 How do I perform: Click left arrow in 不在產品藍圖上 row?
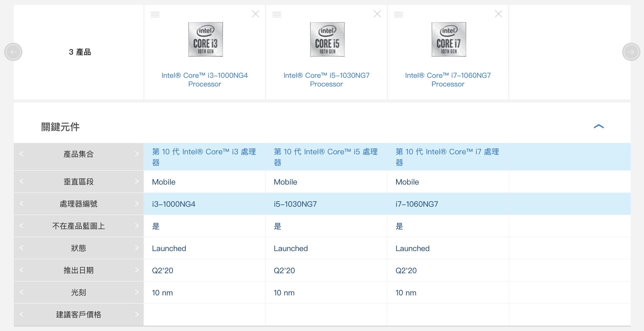pyautogui.click(x=22, y=226)
